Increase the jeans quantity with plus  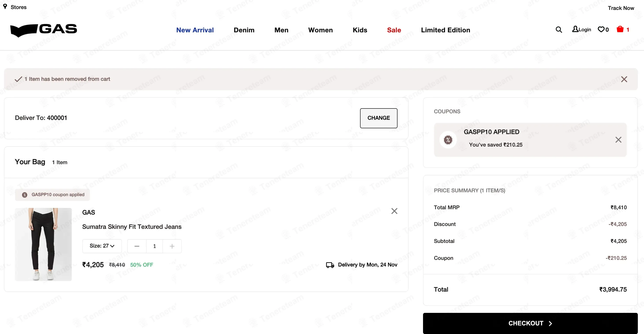(x=172, y=246)
